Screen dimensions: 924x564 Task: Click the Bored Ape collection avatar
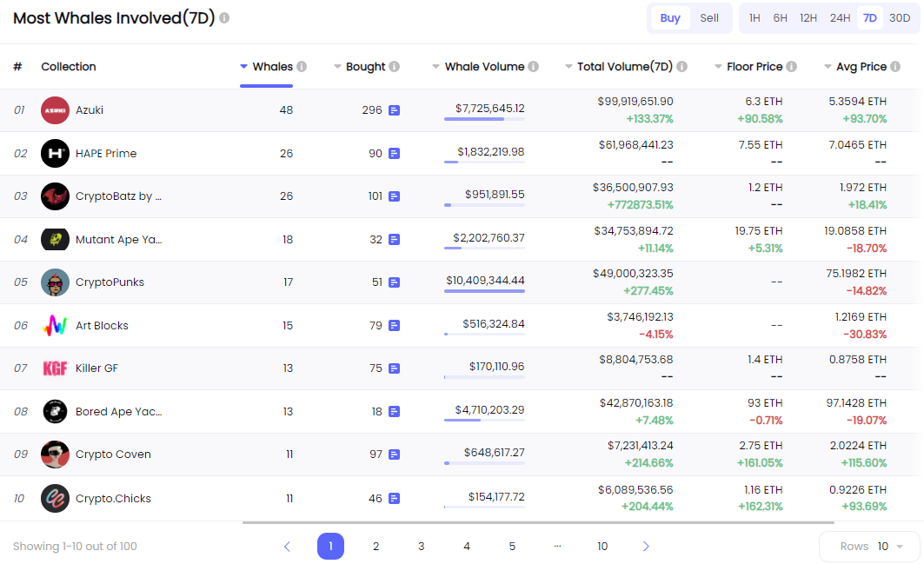pyautogui.click(x=55, y=411)
